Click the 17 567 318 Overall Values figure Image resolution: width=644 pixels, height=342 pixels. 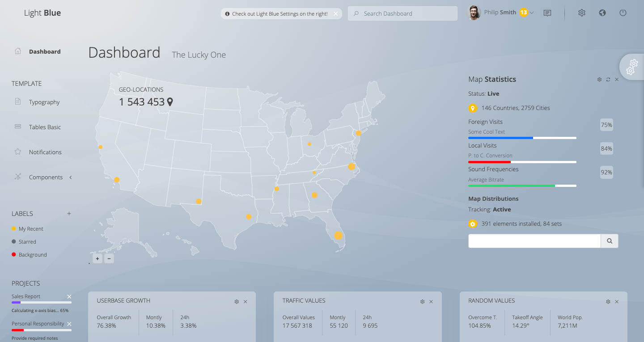click(297, 326)
